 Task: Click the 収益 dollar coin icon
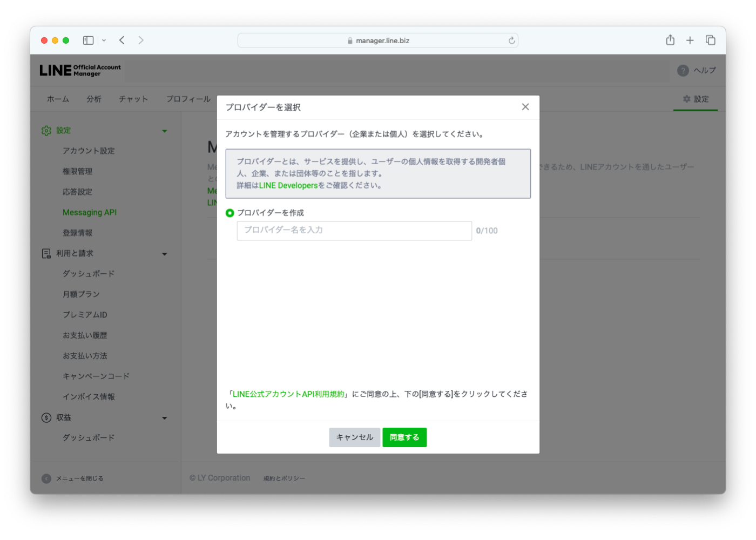tap(46, 417)
